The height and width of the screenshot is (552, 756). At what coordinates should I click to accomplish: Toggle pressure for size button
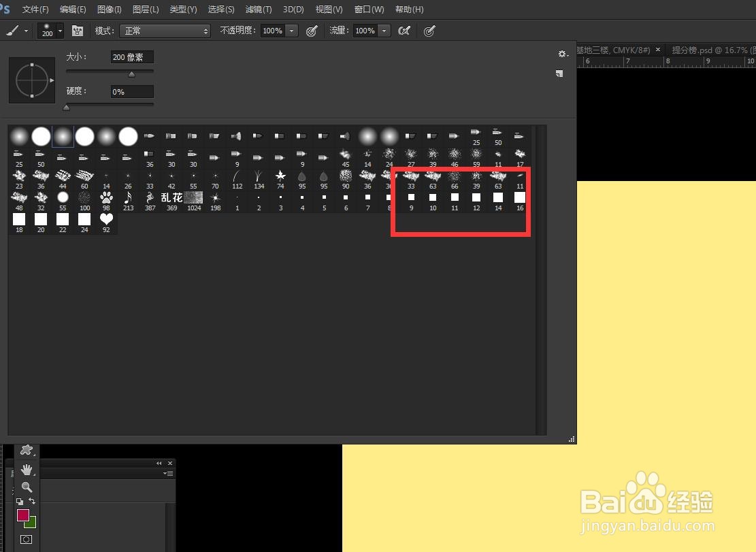tap(429, 31)
